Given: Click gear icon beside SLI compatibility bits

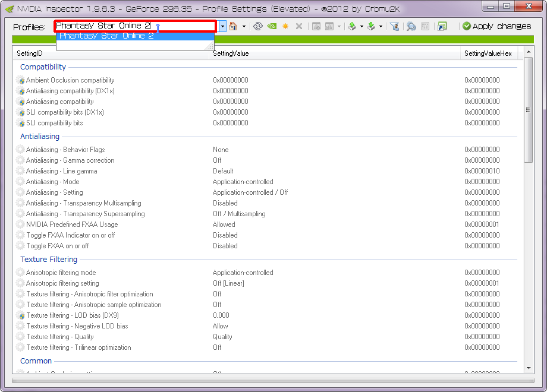Looking at the screenshot, I should pos(21,123).
